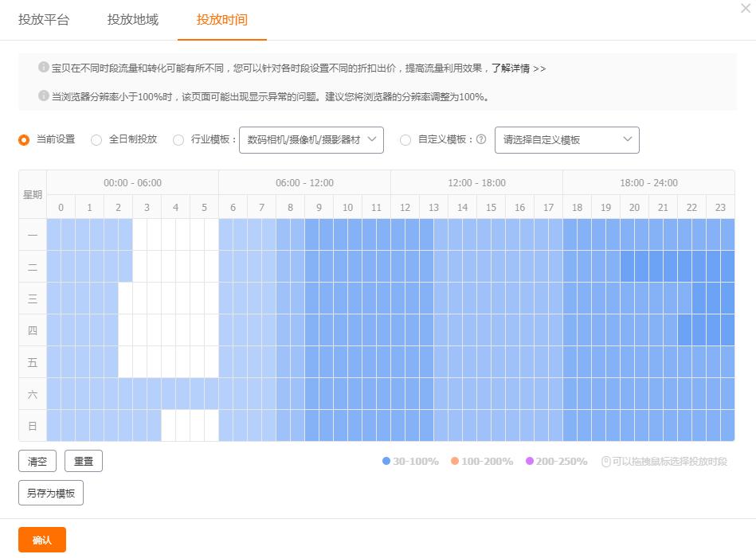
Task: Confirm settings with the 确认 button
Action: click(41, 540)
